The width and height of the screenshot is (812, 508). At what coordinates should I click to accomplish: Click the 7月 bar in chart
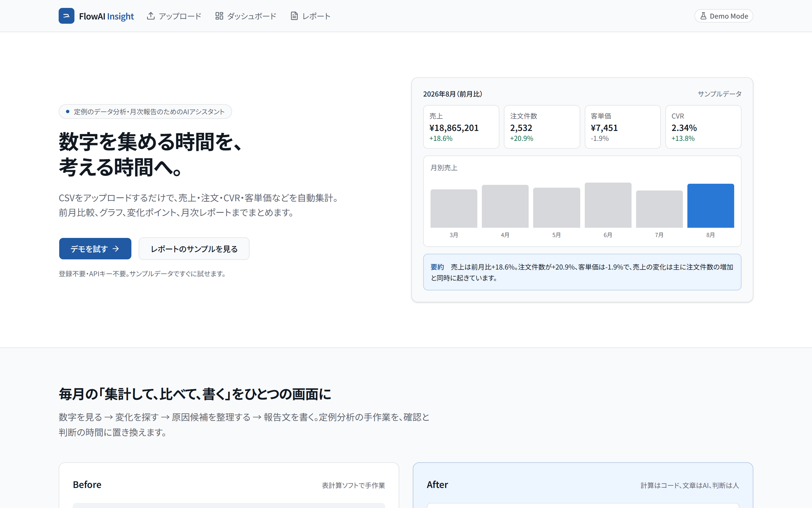point(659,209)
